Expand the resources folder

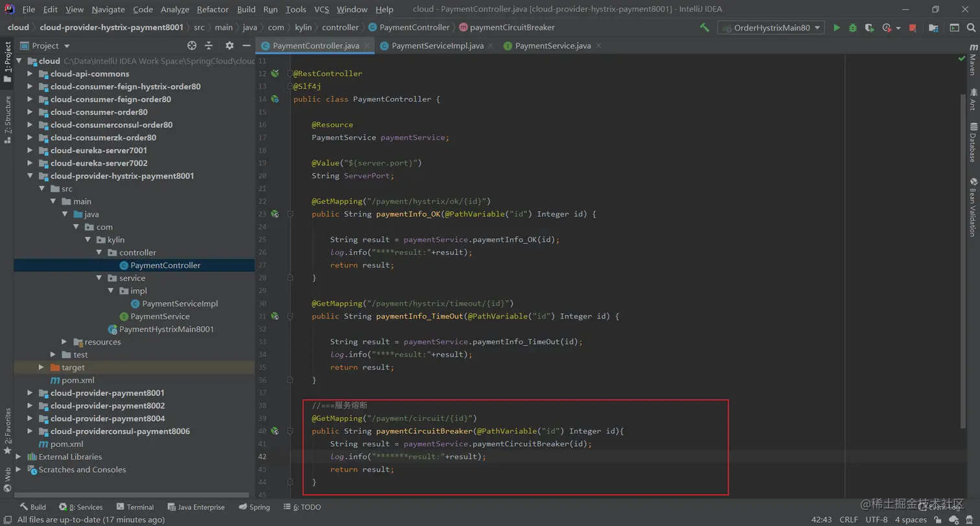64,342
